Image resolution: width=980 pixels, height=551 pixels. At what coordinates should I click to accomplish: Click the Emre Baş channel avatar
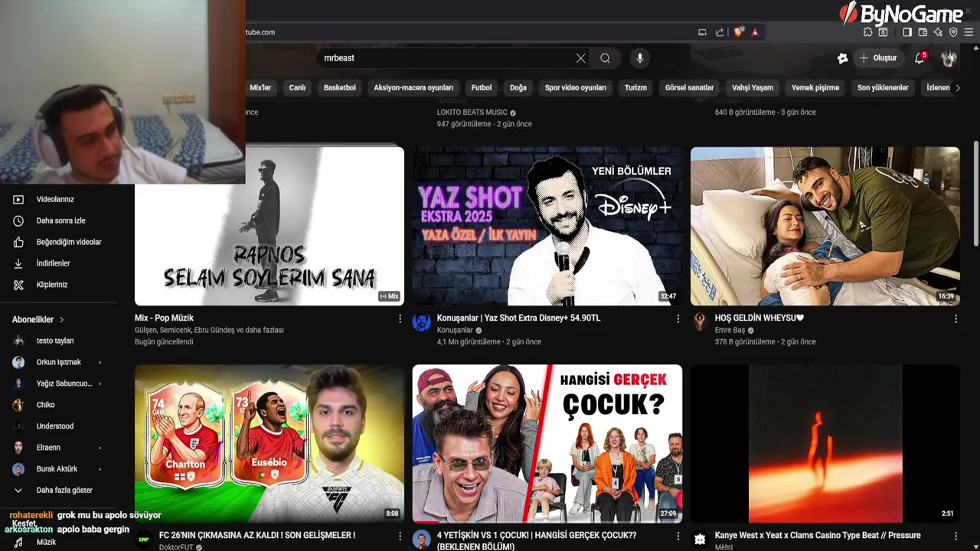click(700, 321)
